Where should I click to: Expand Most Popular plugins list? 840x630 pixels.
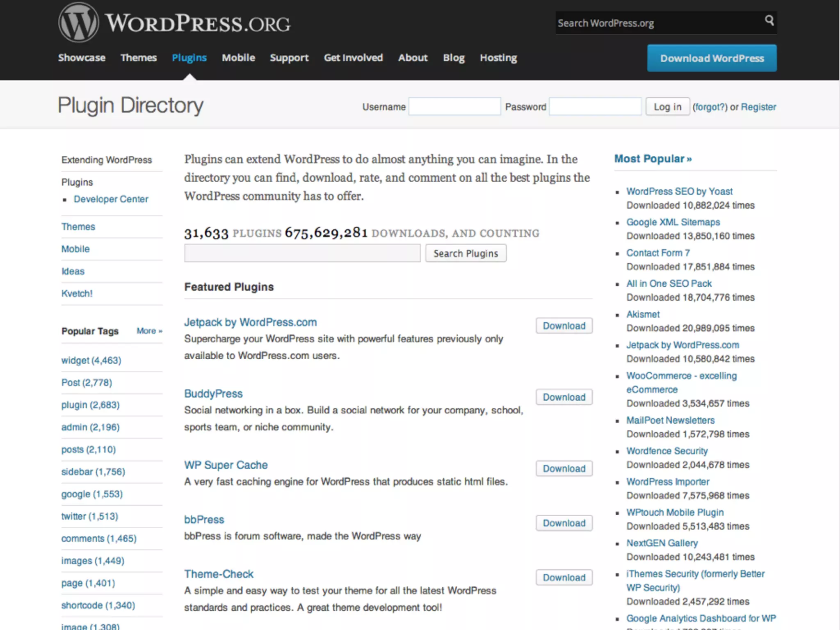[653, 159]
